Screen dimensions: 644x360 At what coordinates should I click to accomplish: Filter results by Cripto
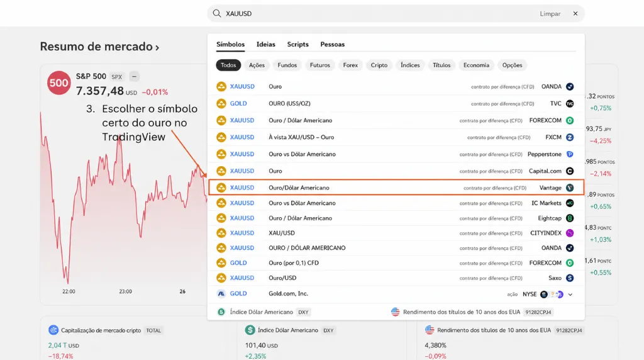(x=379, y=65)
